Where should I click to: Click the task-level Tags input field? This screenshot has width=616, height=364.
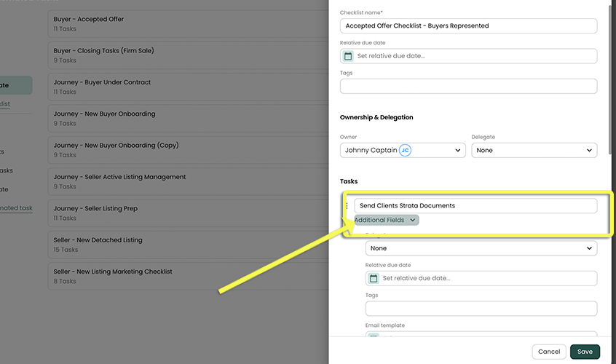(481, 309)
